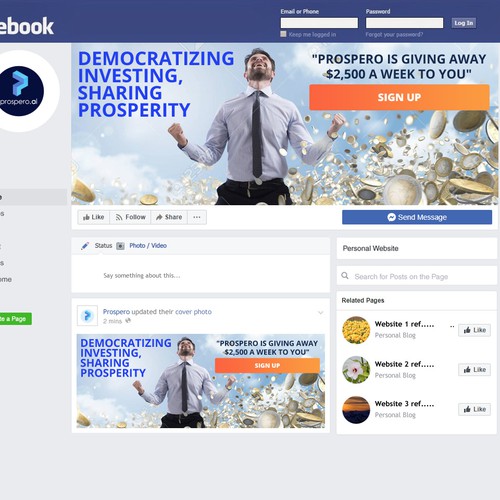500x500 pixels.
Task: Click the search magnifier icon for posts
Action: click(x=345, y=276)
